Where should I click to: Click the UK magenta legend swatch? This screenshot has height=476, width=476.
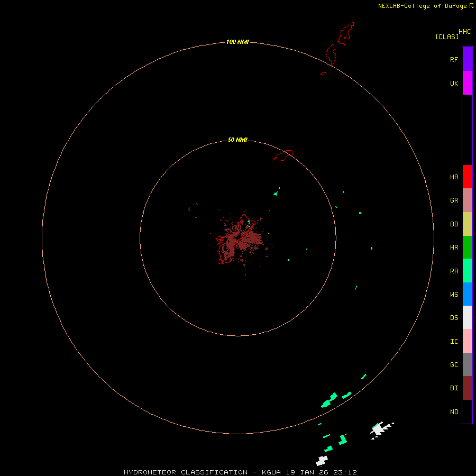[467, 83]
